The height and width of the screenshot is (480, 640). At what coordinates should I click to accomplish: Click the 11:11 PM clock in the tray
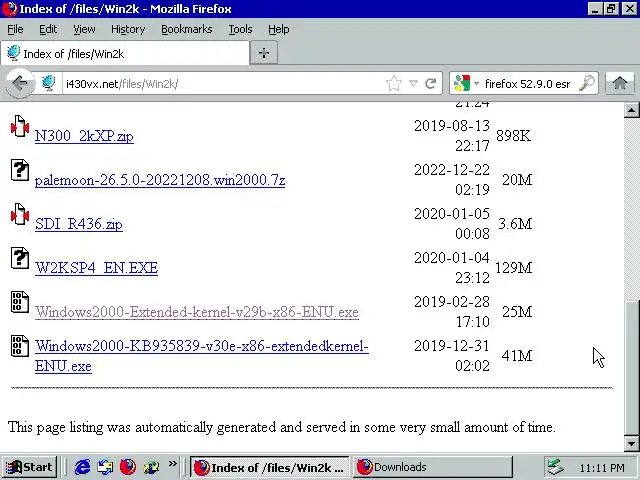point(602,468)
